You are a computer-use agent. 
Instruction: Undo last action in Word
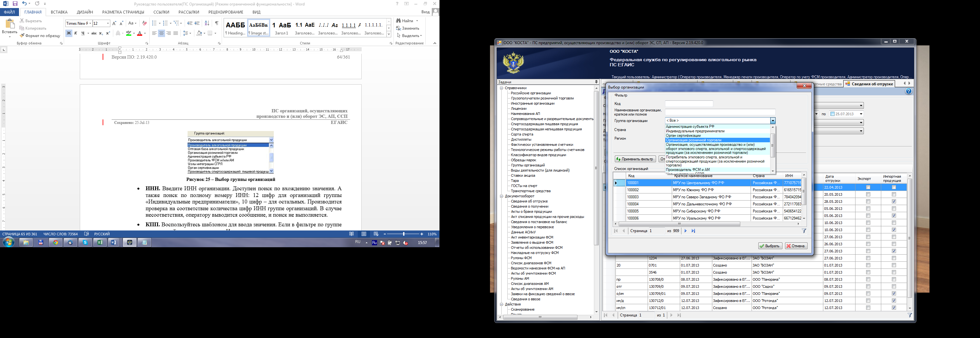tap(24, 4)
